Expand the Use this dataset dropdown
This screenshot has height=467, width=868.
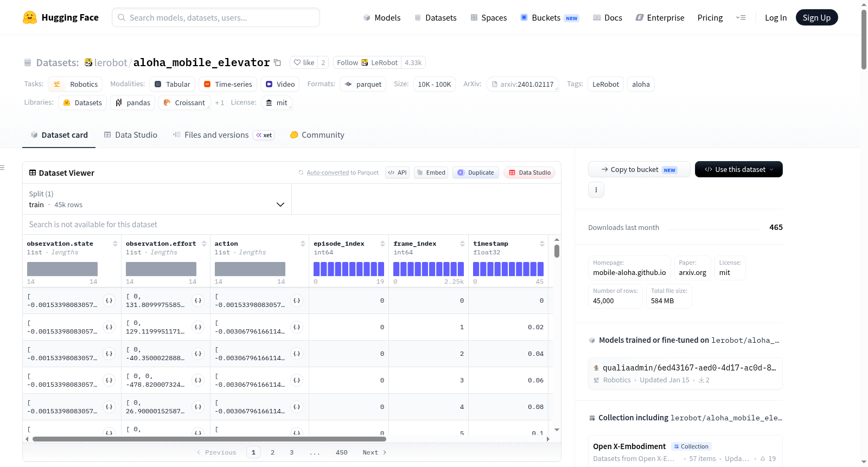(x=738, y=169)
